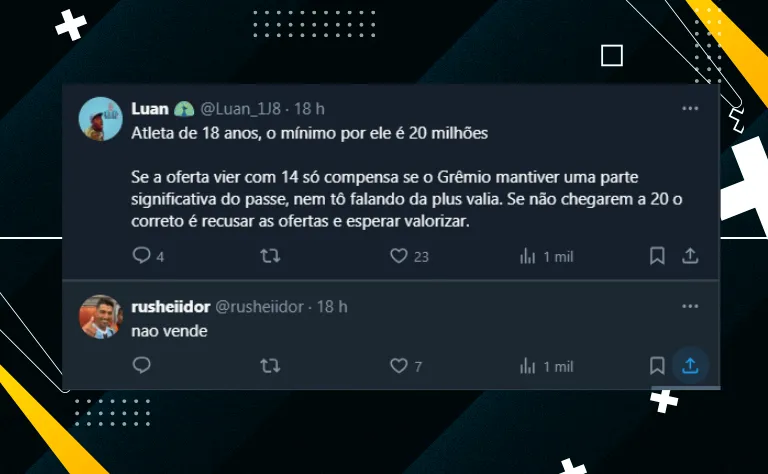View analytics on rusheiidor's reply
Viewport: 768px width, 474px height.
[x=528, y=366]
